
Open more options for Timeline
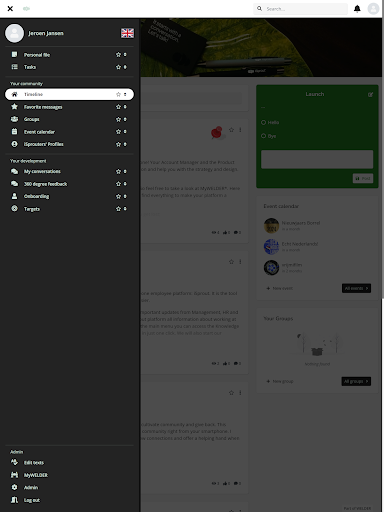125,94
